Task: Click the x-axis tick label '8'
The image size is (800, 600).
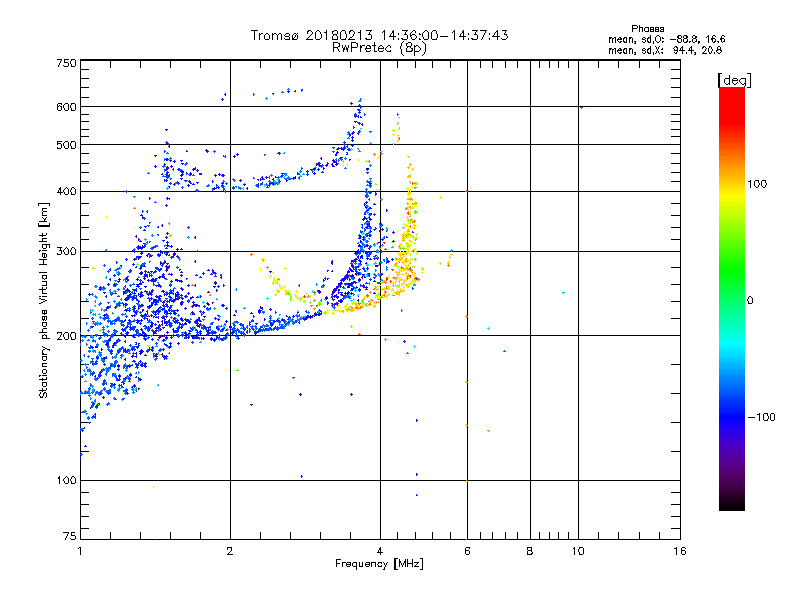Action: coord(530,551)
